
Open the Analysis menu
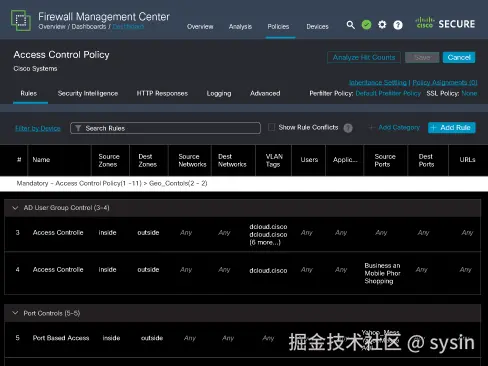coord(240,27)
